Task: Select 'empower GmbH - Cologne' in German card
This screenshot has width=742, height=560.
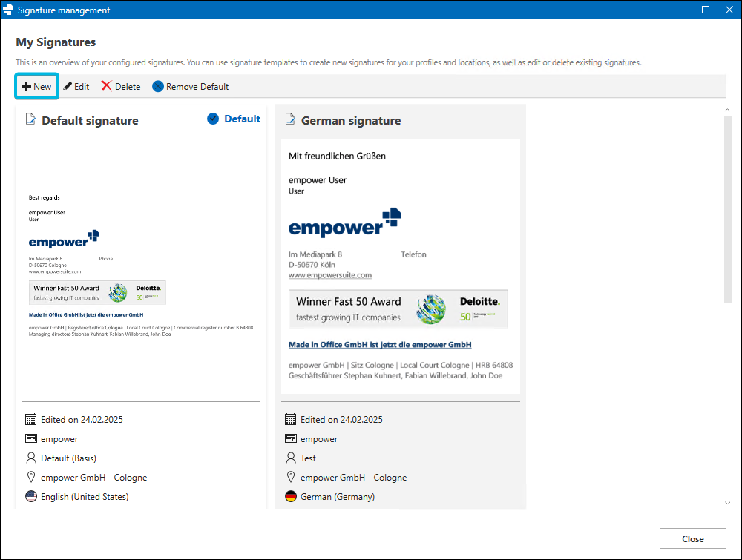Action: [353, 478]
